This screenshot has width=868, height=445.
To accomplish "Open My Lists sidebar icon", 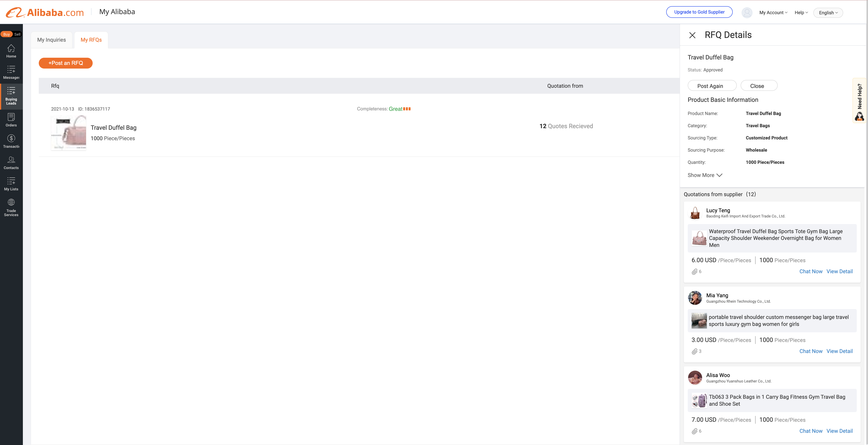I will (11, 184).
